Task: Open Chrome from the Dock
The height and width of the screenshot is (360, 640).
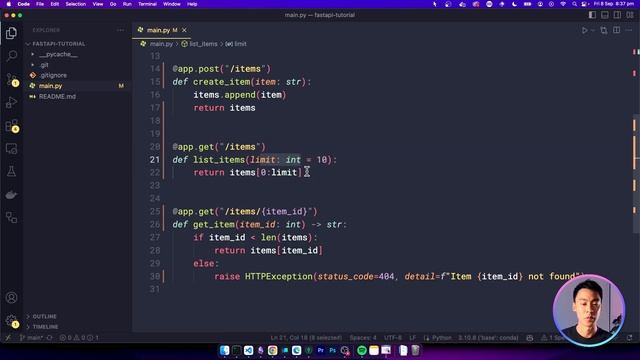Action: click(x=273, y=351)
